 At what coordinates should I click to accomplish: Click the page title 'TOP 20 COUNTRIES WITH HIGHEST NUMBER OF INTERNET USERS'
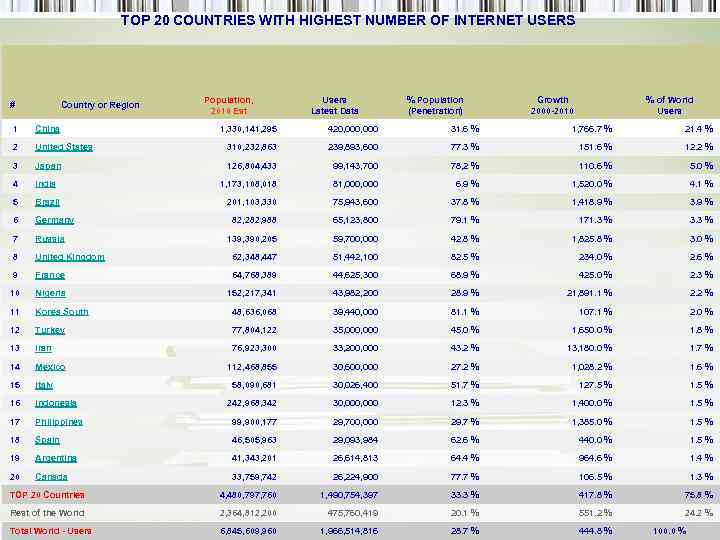tap(348, 20)
